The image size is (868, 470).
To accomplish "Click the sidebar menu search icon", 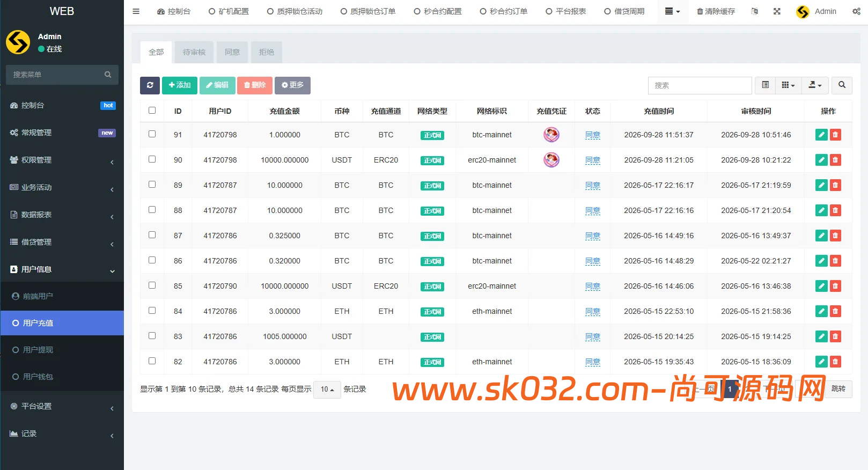I will pos(108,75).
